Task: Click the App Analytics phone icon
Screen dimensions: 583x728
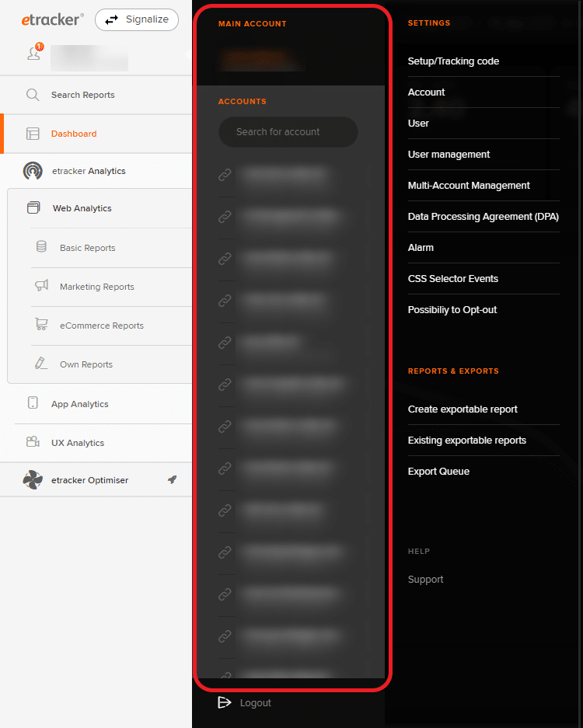Action: point(33,402)
